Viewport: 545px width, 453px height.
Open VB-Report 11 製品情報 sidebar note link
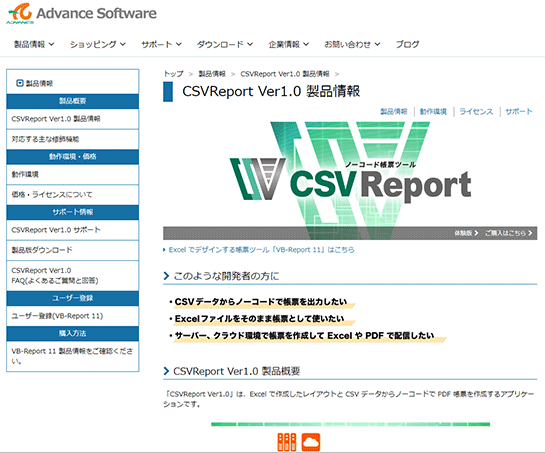pyautogui.click(x=73, y=356)
